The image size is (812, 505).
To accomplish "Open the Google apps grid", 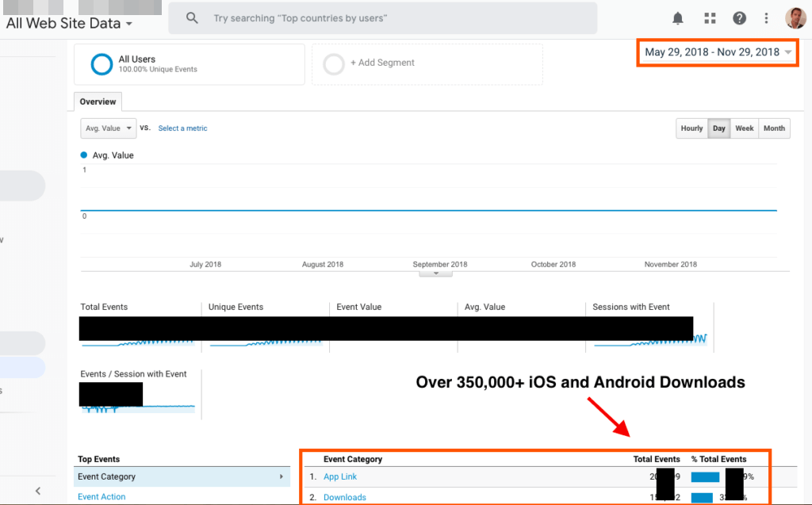I will point(710,18).
